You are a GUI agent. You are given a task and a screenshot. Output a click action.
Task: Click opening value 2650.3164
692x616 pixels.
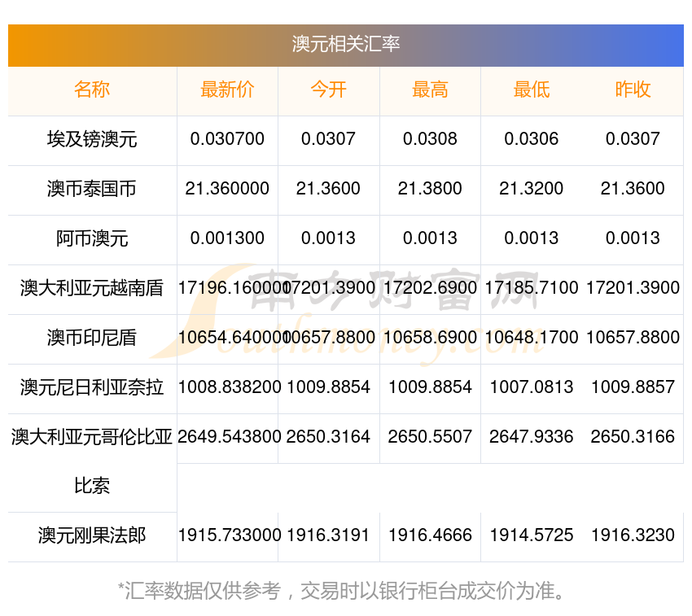click(328, 436)
